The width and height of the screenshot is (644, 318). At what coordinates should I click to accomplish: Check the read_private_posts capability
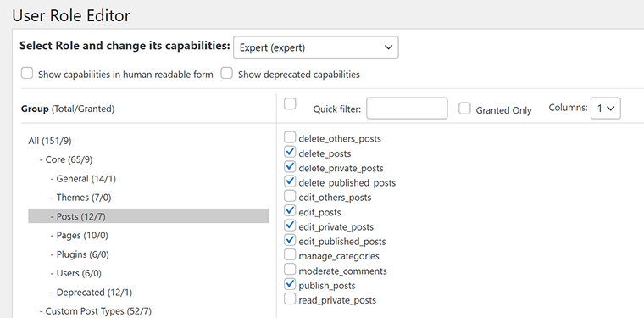[290, 298]
